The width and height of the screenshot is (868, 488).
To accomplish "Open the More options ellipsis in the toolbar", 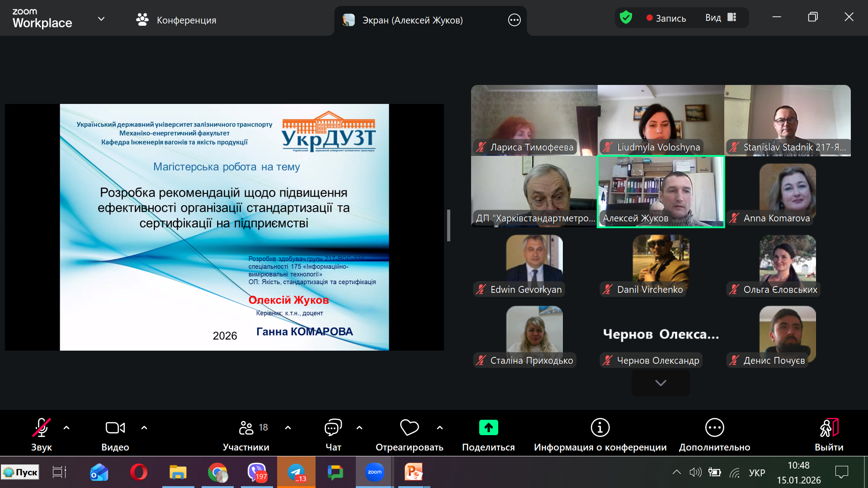I will (x=714, y=428).
